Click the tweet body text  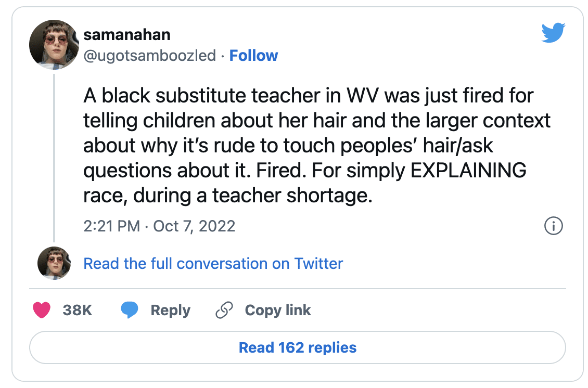(x=312, y=146)
